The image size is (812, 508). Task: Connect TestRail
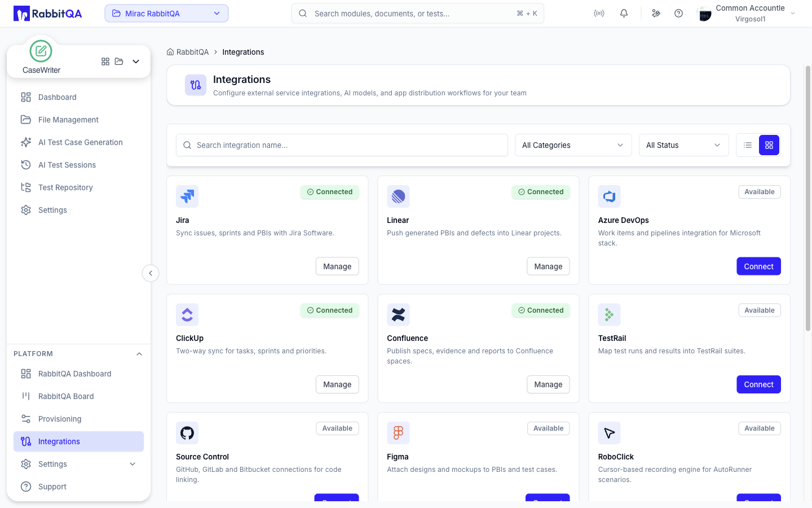(x=758, y=384)
